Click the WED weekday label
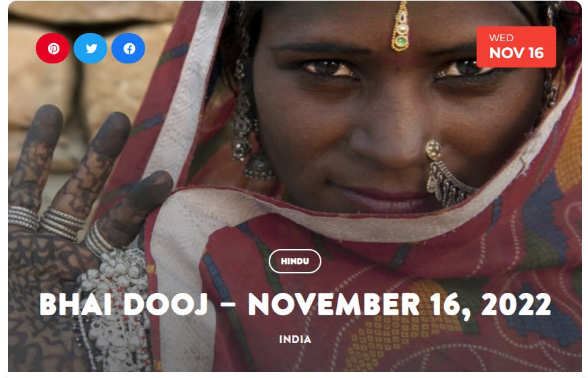 (x=501, y=38)
